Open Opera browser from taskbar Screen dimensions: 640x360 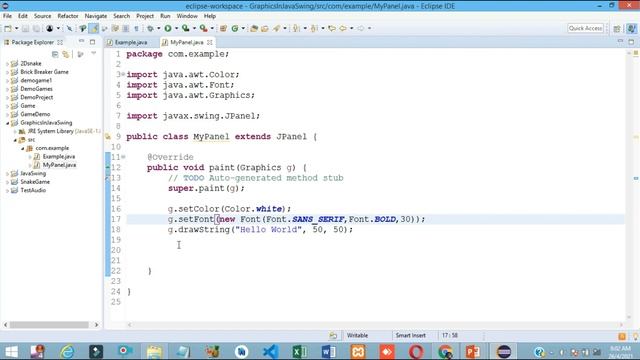click(416, 351)
